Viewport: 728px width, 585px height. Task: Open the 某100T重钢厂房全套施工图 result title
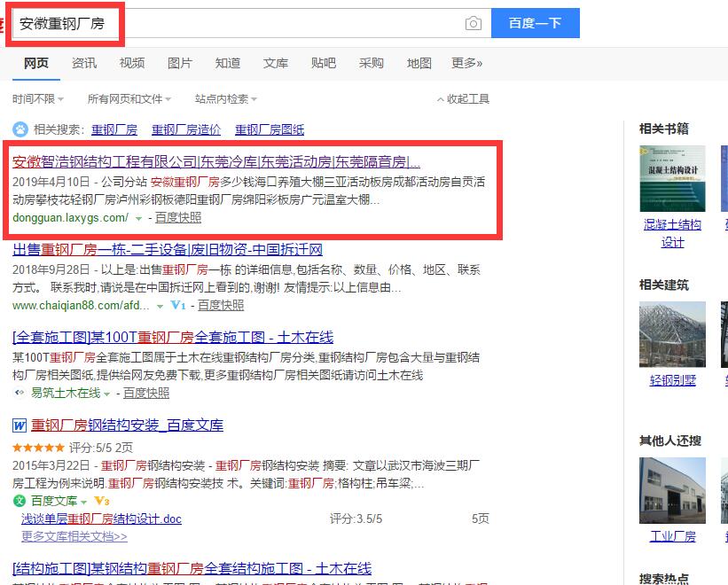pyautogui.click(x=173, y=338)
